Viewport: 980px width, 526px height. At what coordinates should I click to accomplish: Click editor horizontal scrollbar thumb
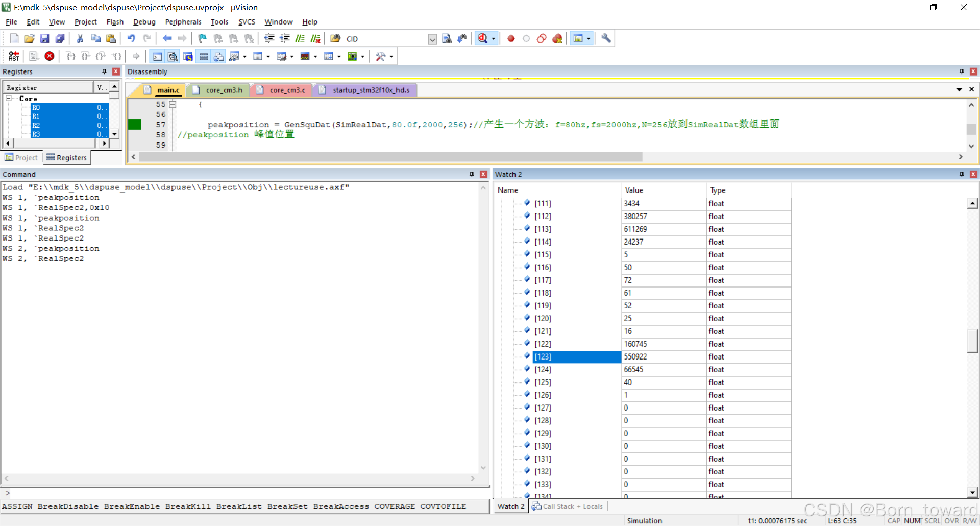coord(390,157)
